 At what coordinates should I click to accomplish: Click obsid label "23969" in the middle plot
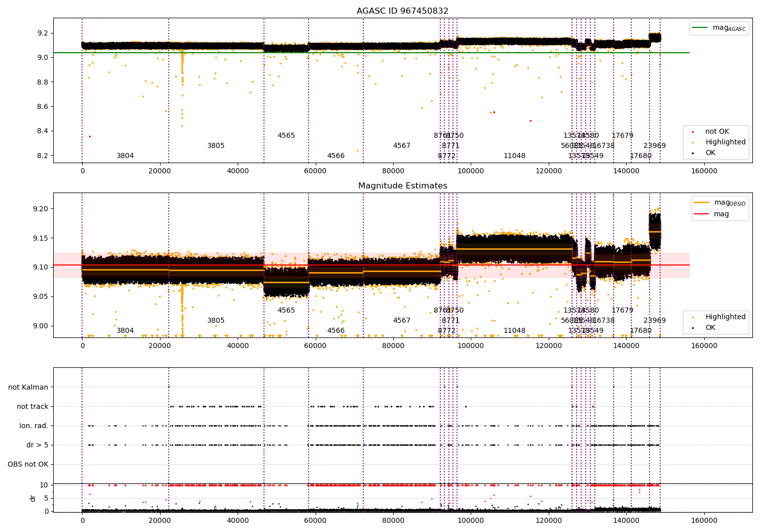pos(655,321)
